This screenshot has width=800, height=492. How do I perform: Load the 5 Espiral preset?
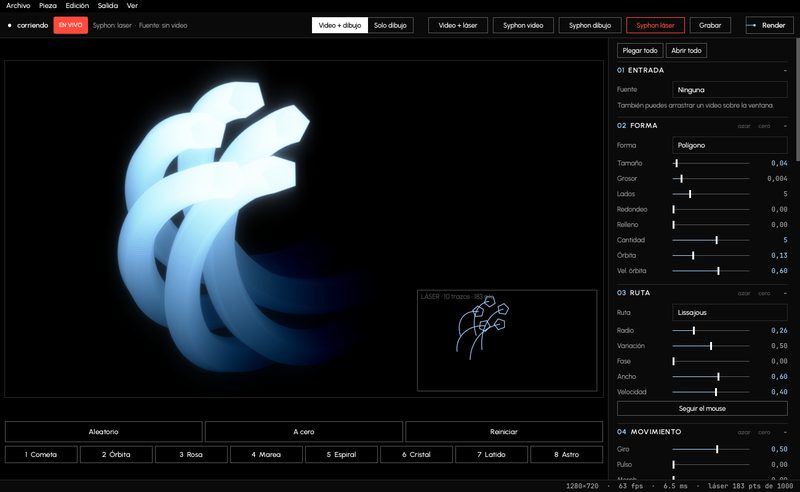tap(341, 454)
